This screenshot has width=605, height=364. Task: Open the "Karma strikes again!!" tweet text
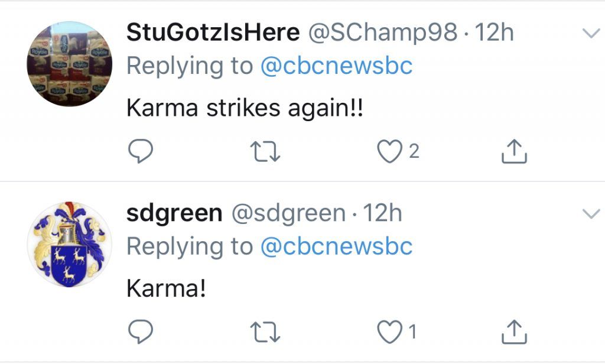coord(244,108)
